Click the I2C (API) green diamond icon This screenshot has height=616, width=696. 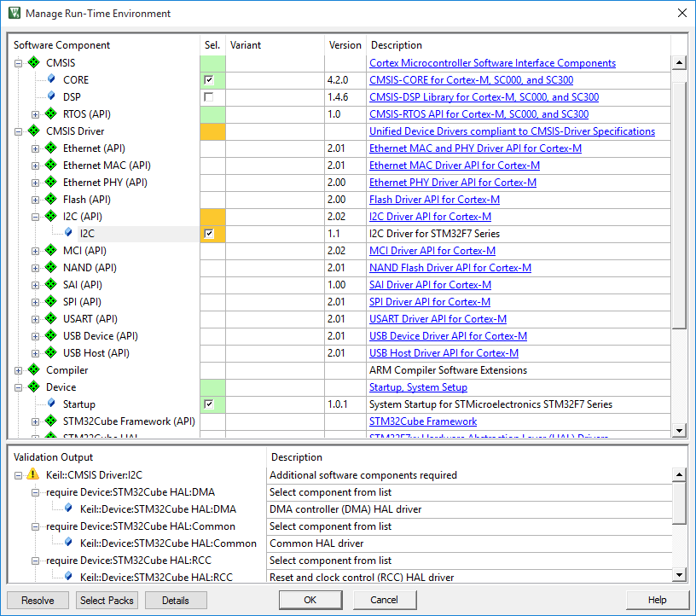[x=51, y=217]
